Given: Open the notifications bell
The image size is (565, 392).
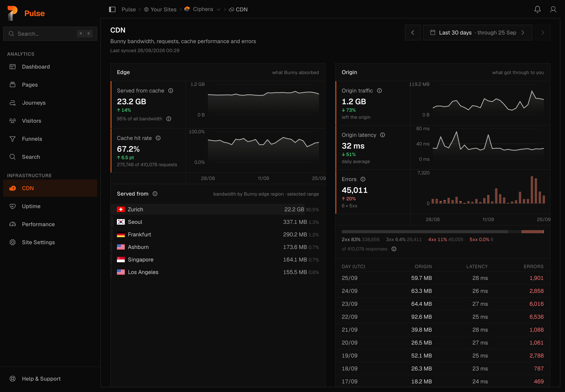Looking at the screenshot, I should [537, 9].
